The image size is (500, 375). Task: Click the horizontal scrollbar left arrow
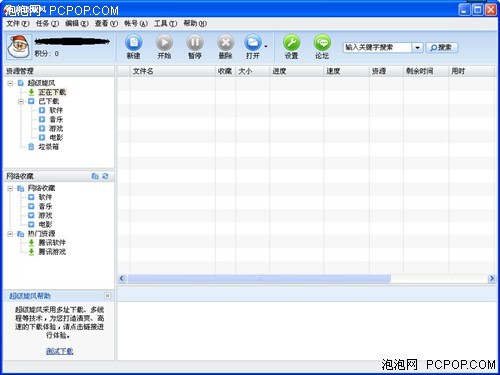(122, 278)
